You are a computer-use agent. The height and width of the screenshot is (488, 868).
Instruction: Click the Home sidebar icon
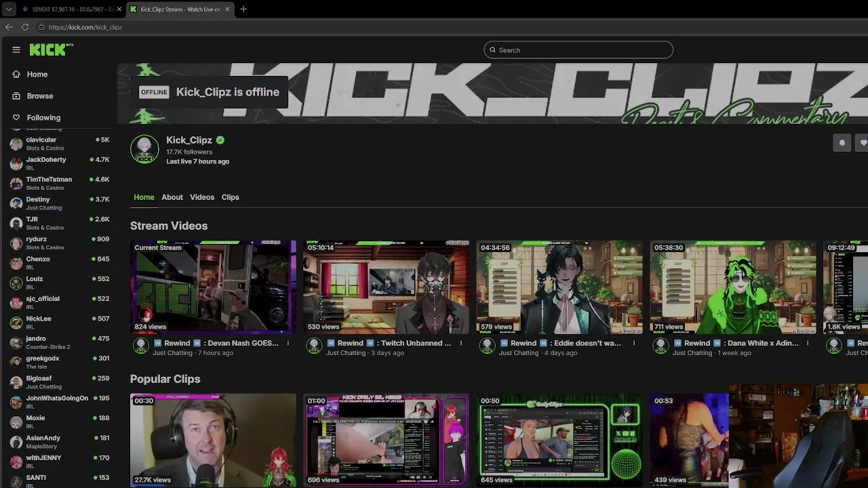point(16,74)
